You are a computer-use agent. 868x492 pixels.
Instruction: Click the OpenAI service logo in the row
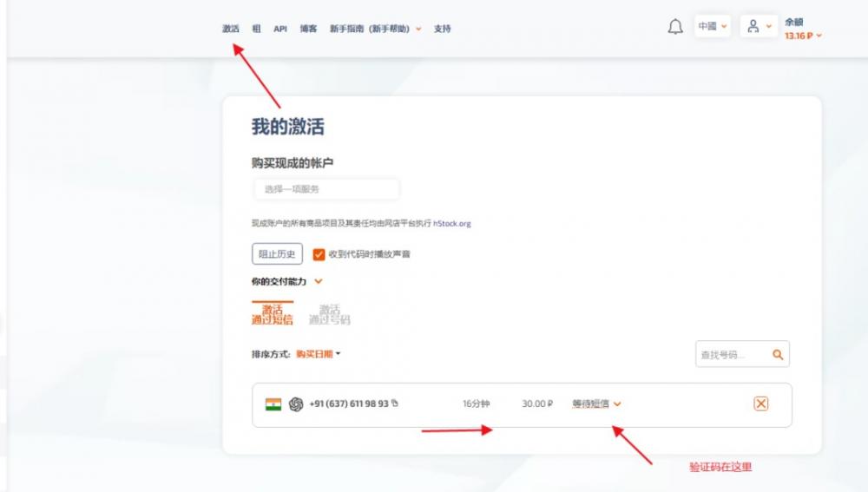tap(296, 404)
